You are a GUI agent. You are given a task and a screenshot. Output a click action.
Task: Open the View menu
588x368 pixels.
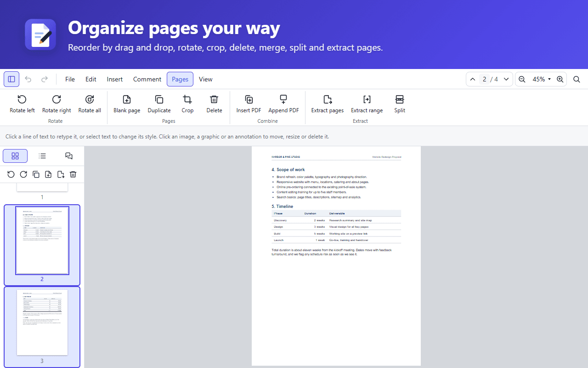[206, 79]
